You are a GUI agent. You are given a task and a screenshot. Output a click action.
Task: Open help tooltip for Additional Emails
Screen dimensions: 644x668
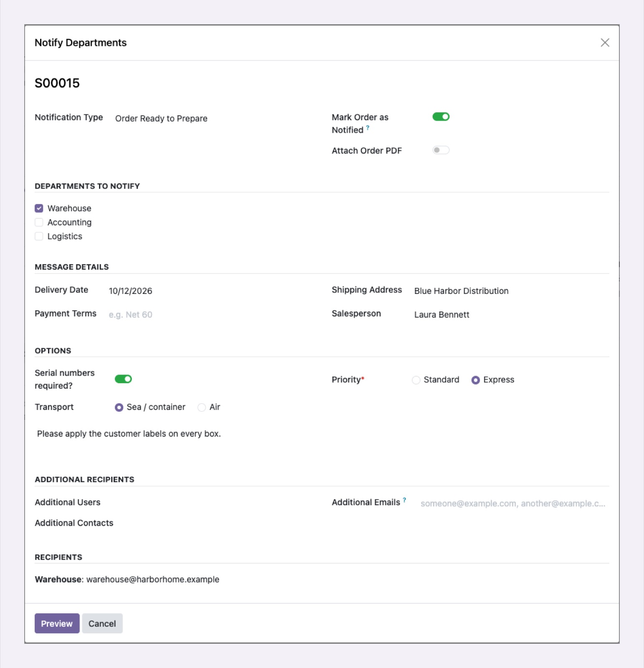click(x=404, y=500)
